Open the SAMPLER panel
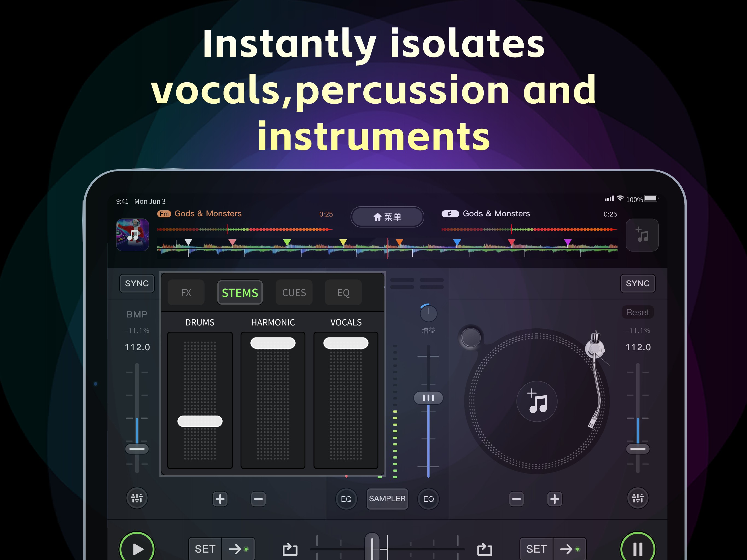747x560 pixels. (x=387, y=498)
